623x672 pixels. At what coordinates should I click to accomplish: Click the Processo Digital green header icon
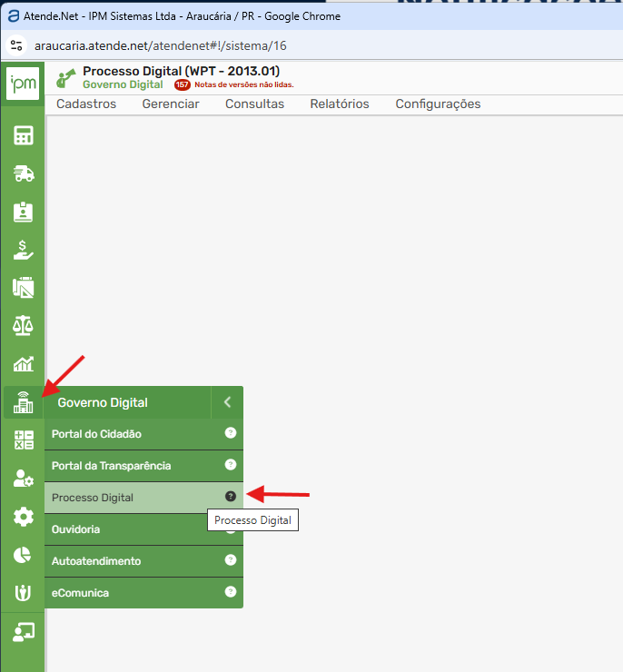66,78
